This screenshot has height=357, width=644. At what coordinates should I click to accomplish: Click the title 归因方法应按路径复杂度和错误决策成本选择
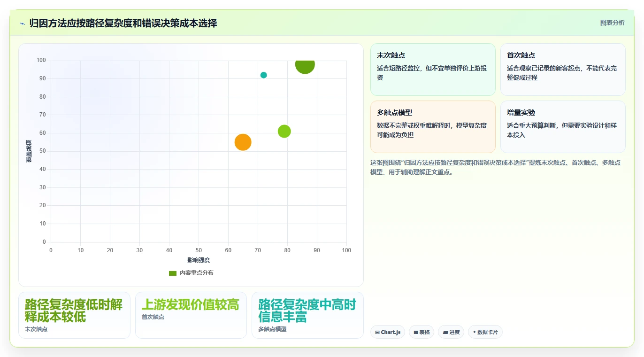click(x=123, y=23)
